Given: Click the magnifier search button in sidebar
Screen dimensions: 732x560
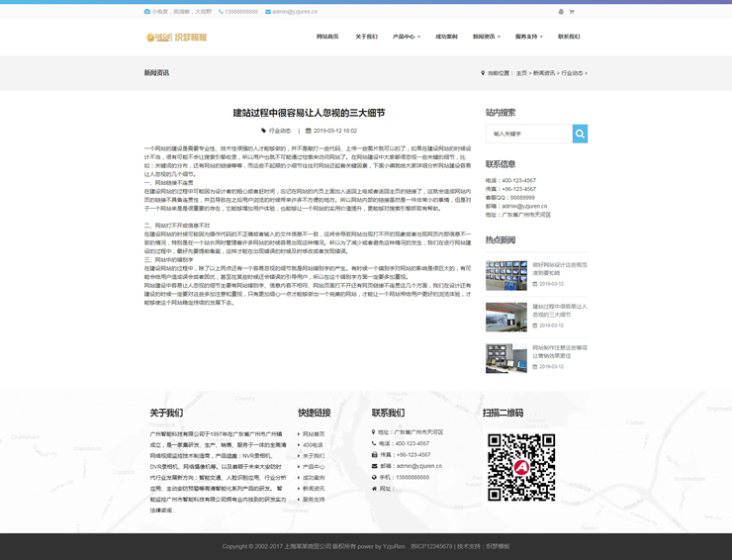Looking at the screenshot, I should click(x=580, y=134).
